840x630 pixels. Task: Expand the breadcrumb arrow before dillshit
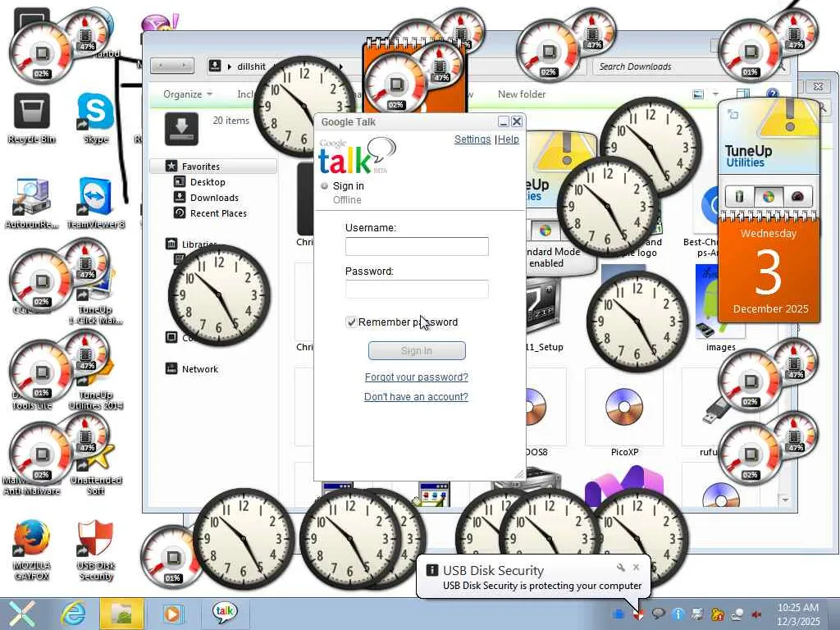click(x=230, y=66)
